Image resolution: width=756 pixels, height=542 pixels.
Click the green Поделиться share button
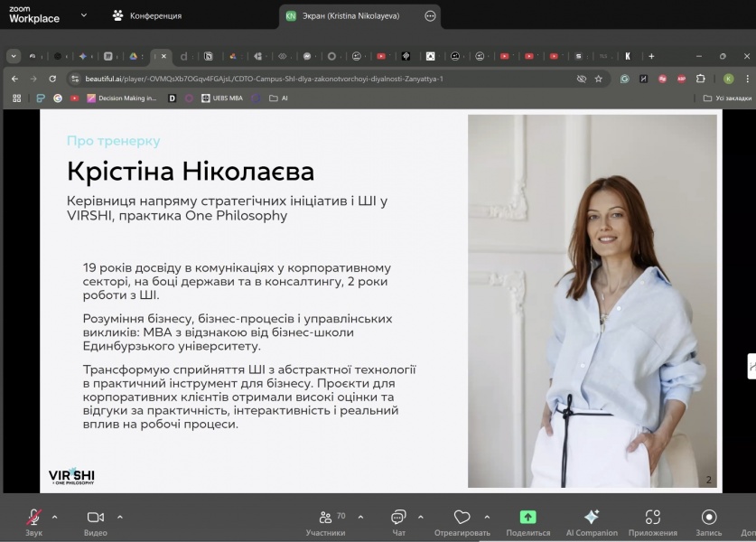point(527,519)
